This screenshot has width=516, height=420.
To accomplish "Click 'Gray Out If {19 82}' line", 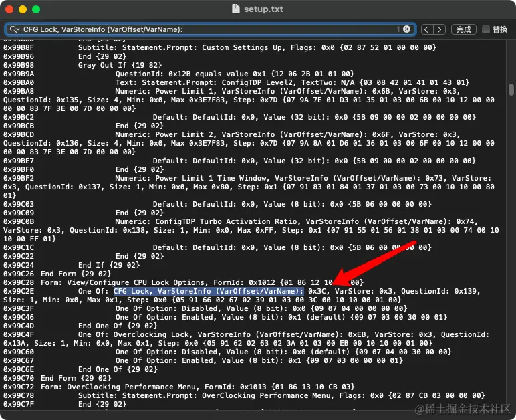I will [x=120, y=65].
